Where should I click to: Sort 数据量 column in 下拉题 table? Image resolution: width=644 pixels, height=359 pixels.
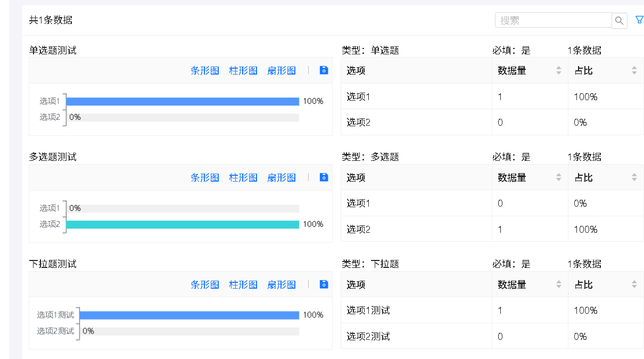[x=558, y=284]
